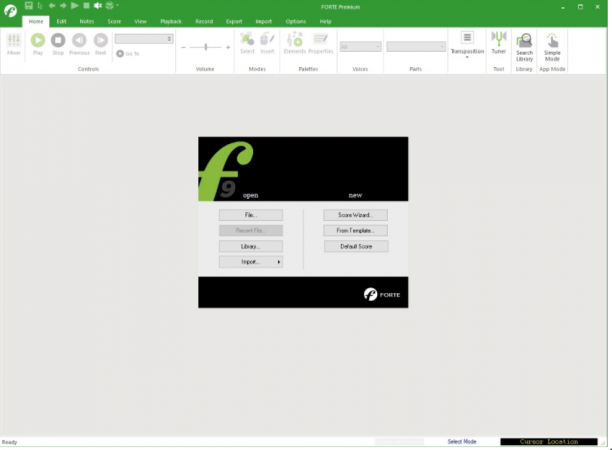This screenshot has width=612, height=450.
Task: Click the Save icon in quick access toolbar
Action: click(x=28, y=5)
